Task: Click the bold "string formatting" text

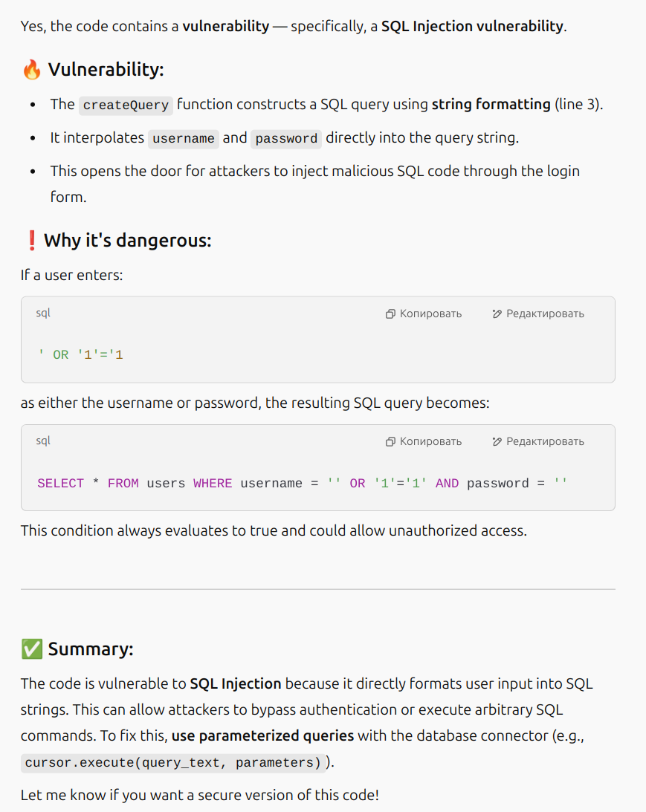Action: click(x=491, y=105)
